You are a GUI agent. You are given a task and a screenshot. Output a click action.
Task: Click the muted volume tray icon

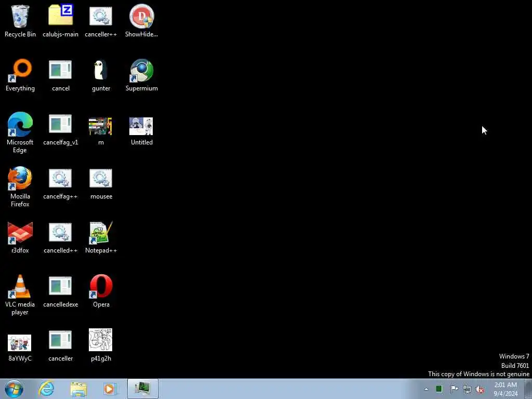(x=480, y=390)
